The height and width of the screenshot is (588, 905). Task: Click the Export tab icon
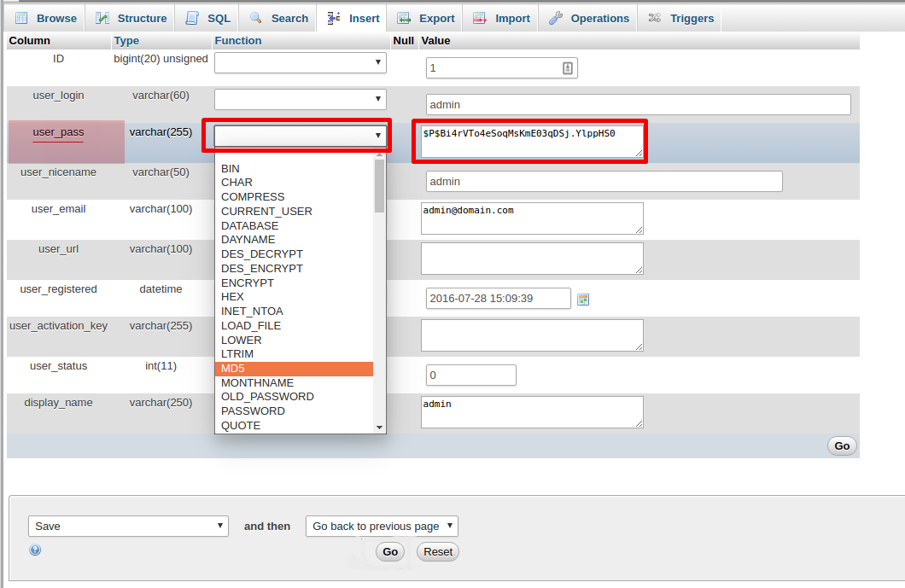click(x=404, y=18)
